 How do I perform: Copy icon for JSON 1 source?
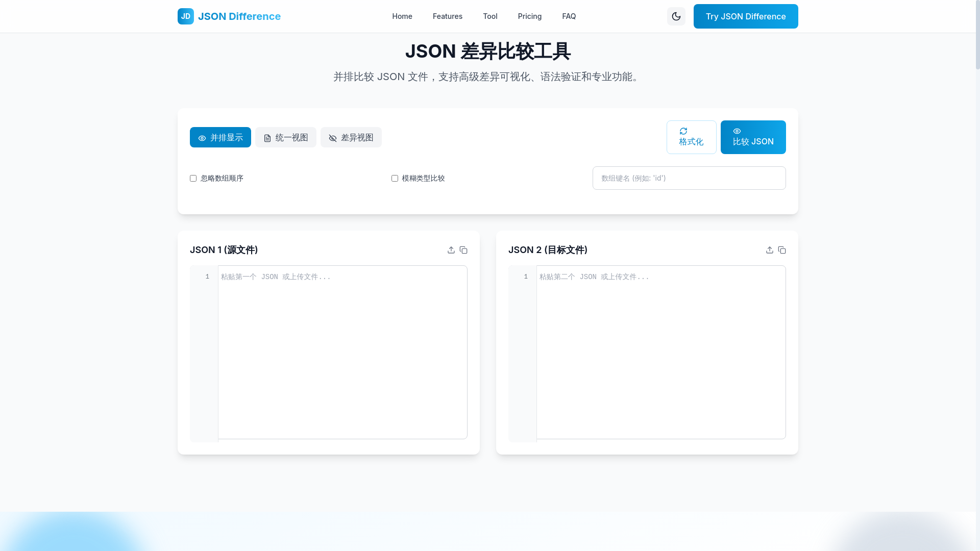tap(463, 250)
